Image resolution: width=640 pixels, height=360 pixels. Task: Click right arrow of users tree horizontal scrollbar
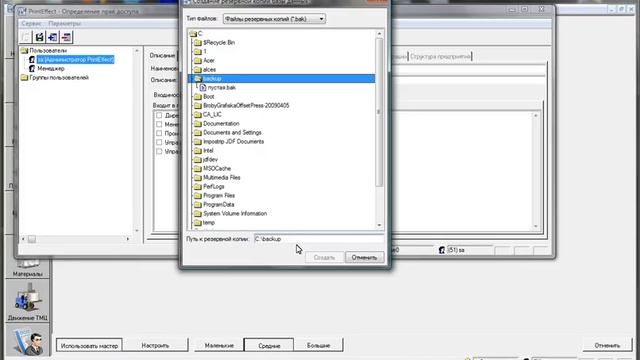[x=128, y=239]
